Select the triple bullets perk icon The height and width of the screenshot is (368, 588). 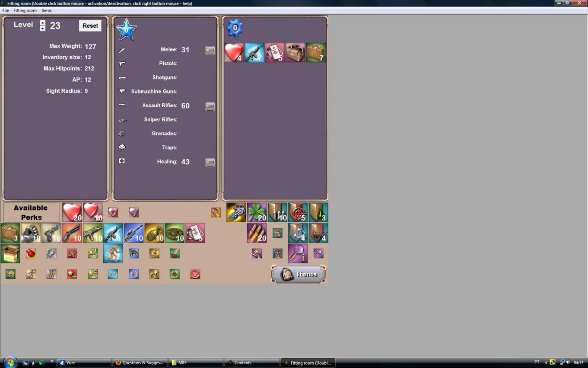coord(257,233)
